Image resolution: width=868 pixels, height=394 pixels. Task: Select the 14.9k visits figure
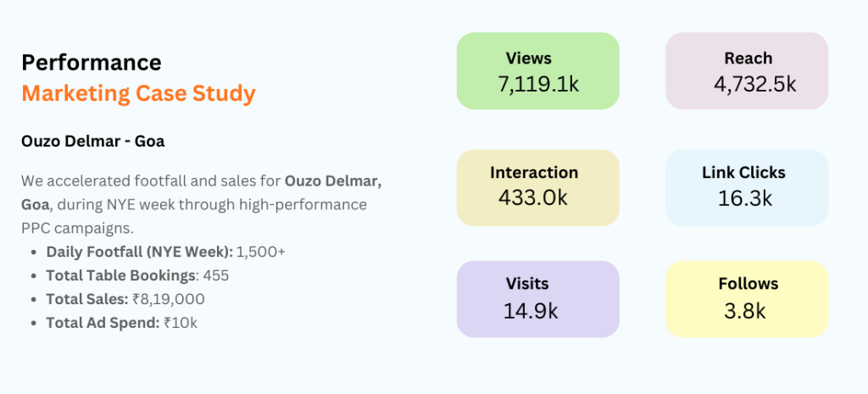[531, 310]
